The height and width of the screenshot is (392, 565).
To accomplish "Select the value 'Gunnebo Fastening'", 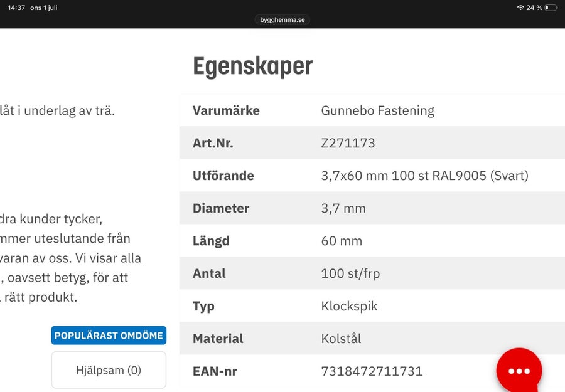I will [x=378, y=110].
